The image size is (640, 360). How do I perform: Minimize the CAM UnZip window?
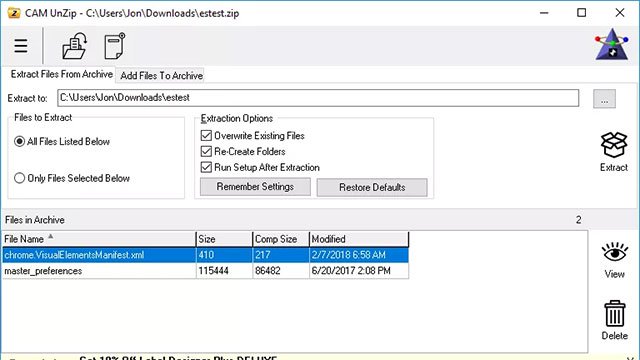[544, 13]
